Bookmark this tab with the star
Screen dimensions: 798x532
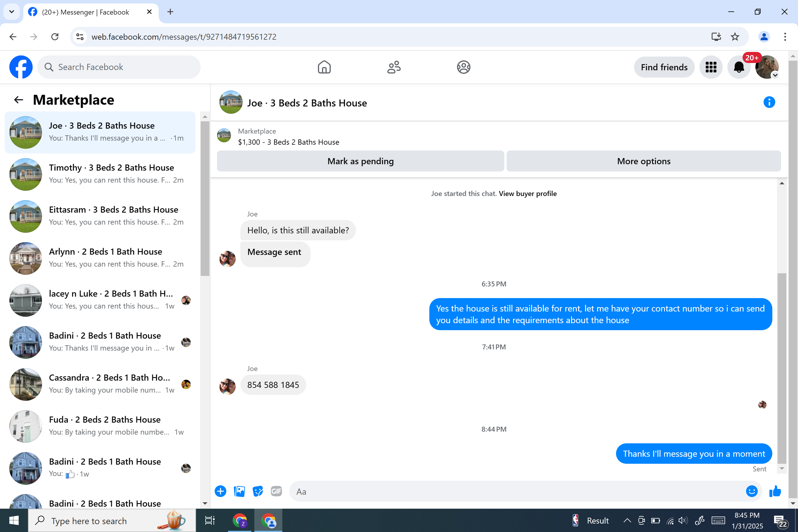735,37
